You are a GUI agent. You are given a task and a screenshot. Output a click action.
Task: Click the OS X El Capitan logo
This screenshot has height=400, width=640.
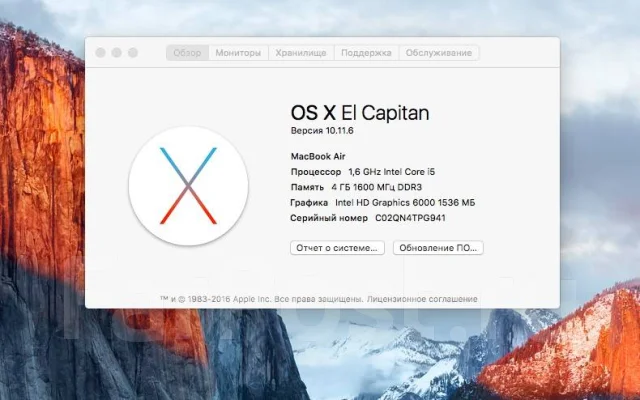pos(188,186)
